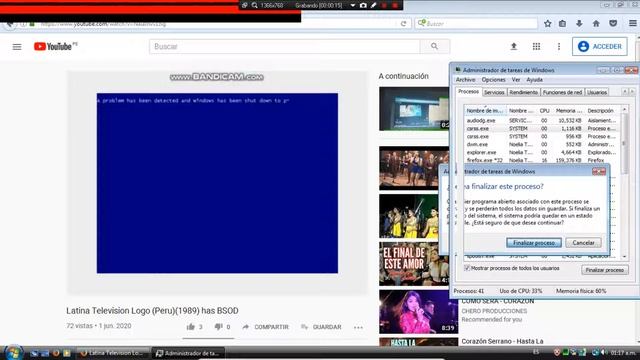The image size is (640, 360).
Task: Switch to Administrador de tareas taskbar button
Action: coord(188,353)
